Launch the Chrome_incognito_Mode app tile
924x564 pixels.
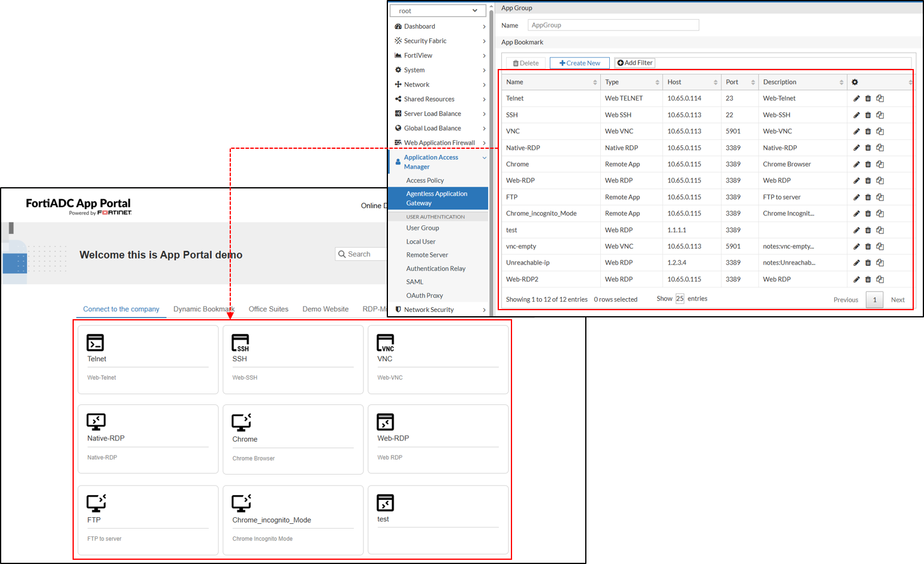point(292,520)
